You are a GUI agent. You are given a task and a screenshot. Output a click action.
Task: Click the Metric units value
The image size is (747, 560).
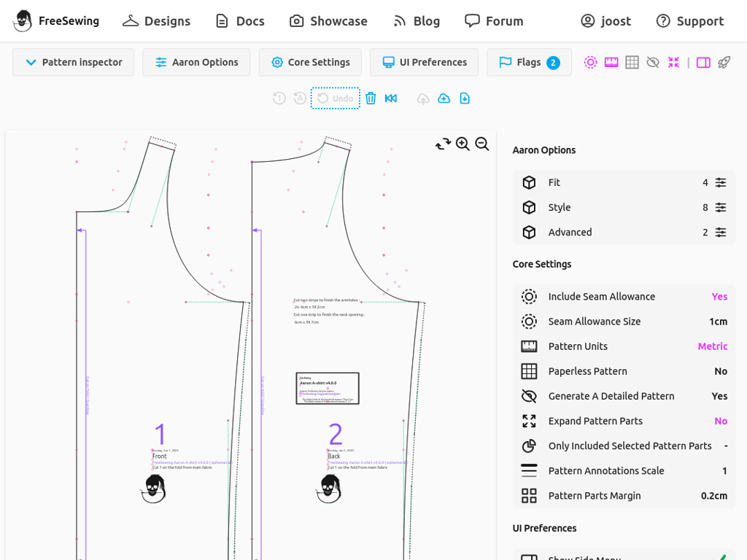point(713,346)
